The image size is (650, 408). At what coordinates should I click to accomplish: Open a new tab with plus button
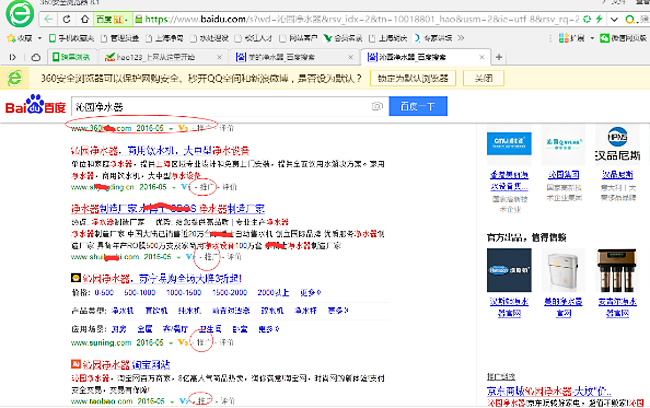(499, 57)
